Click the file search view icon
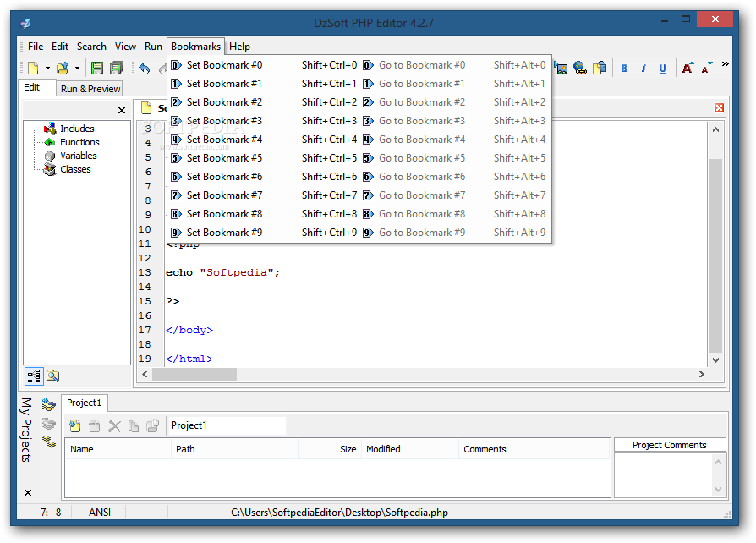This screenshot has width=756, height=543. point(53,376)
